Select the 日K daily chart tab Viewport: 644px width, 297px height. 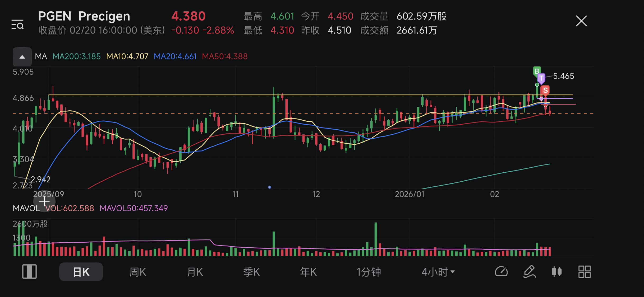(x=81, y=272)
